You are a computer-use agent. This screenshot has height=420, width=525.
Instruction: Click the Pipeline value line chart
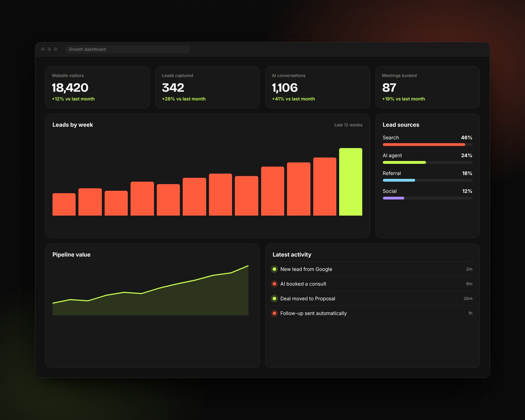[150, 290]
